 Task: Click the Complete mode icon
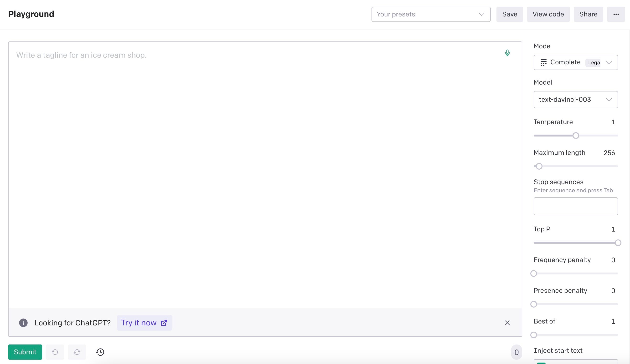pos(544,62)
